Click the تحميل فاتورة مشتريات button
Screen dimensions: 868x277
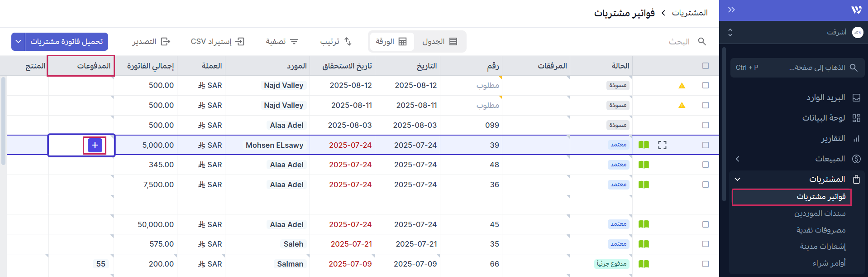(67, 42)
